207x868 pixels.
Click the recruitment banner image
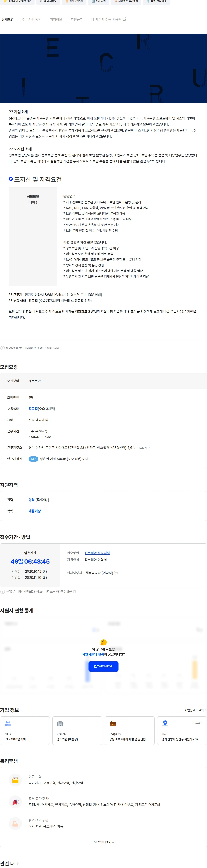[x=103, y=68]
